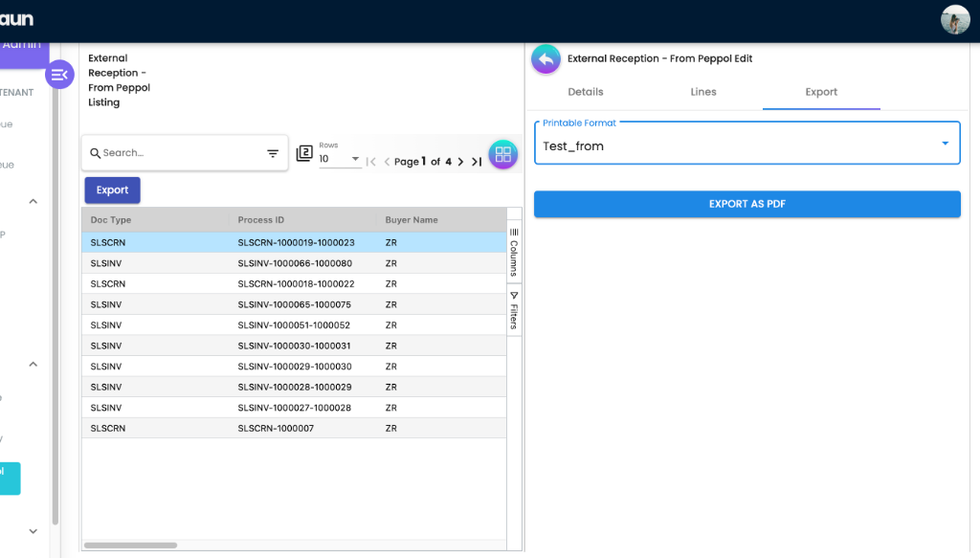The image size is (980, 558).
Task: Click the rows count icon near pagination
Action: pos(302,153)
